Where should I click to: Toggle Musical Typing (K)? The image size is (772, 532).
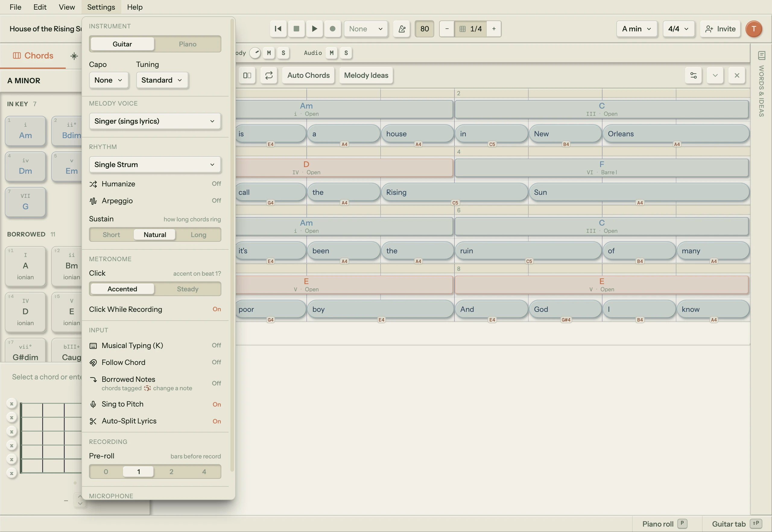click(155, 345)
